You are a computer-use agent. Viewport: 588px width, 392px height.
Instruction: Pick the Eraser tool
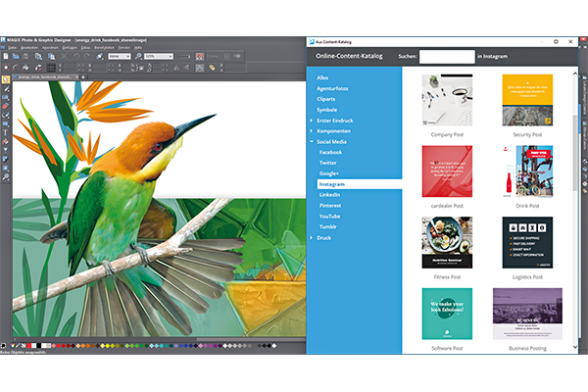[x=6, y=106]
